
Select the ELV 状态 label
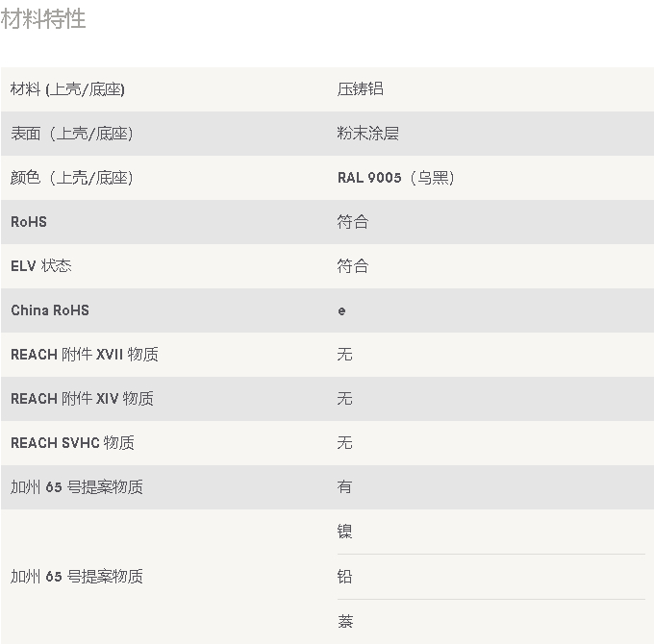coord(41,266)
